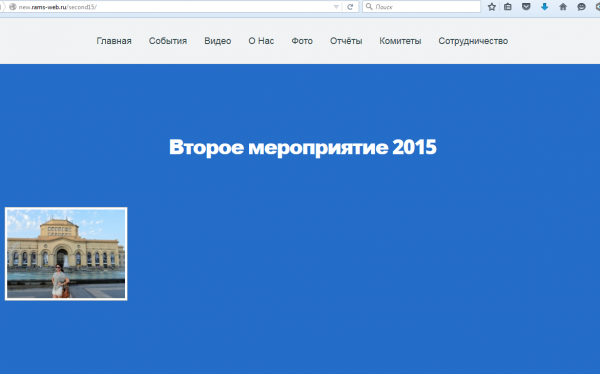The height and width of the screenshot is (374, 600).
Task: Open the chat bubble icon in toolbar
Action: (581, 7)
